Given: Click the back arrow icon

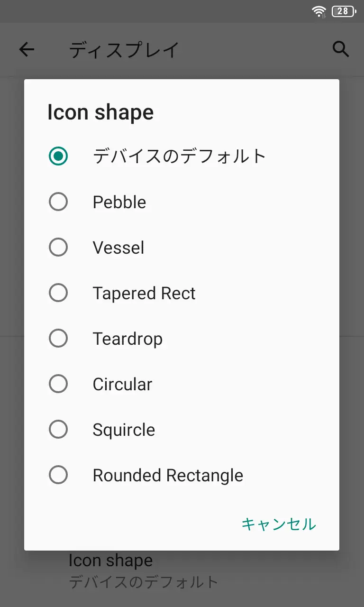Looking at the screenshot, I should pyautogui.click(x=27, y=49).
